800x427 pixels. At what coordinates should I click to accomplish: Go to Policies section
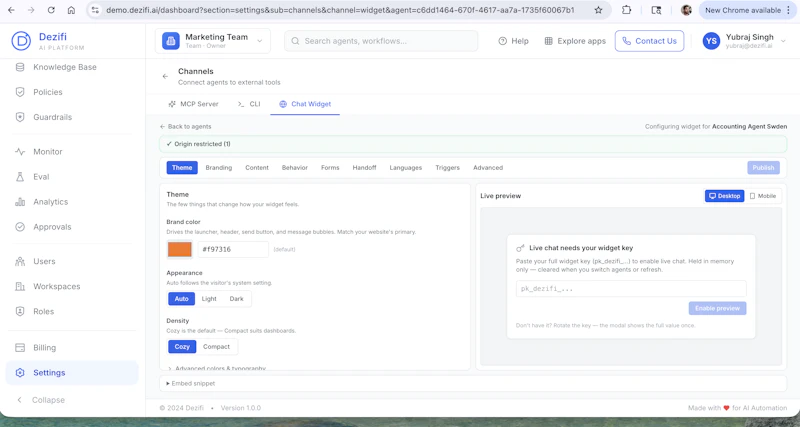(47, 92)
